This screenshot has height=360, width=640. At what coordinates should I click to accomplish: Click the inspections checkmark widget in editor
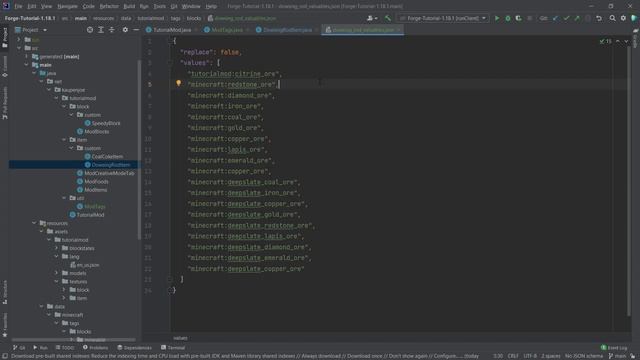[605, 42]
